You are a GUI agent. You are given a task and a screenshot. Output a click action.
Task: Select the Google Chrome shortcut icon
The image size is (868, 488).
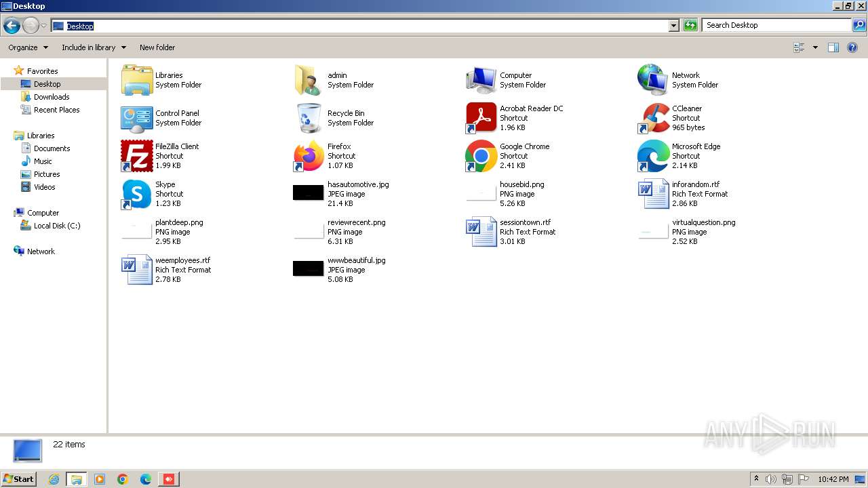(481, 156)
